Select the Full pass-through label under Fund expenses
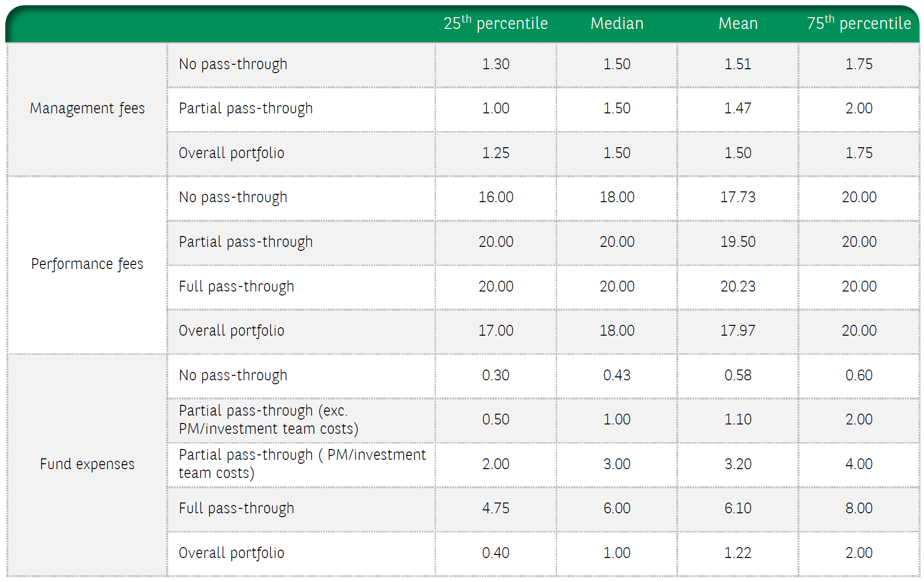The width and height of the screenshot is (924, 582). click(236, 508)
